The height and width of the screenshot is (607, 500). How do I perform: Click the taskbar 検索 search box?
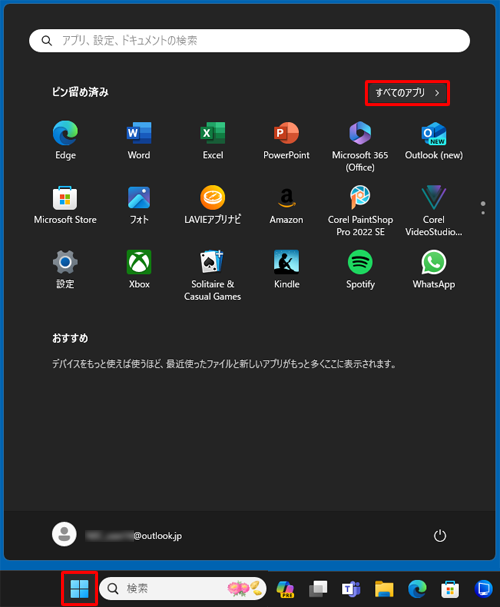(183, 588)
